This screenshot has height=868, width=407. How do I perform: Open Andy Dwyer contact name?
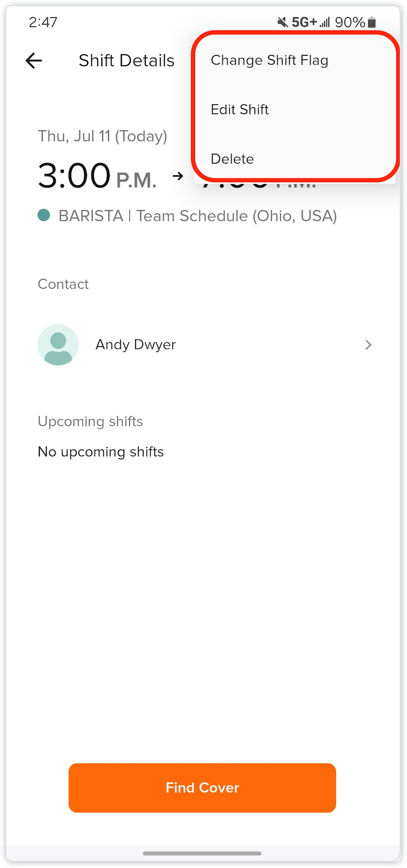135,345
